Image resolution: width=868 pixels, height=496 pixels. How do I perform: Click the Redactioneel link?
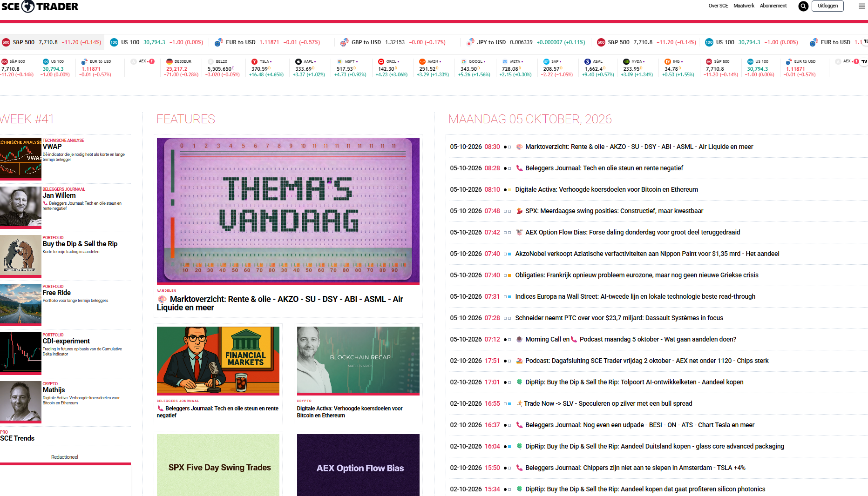tap(65, 457)
